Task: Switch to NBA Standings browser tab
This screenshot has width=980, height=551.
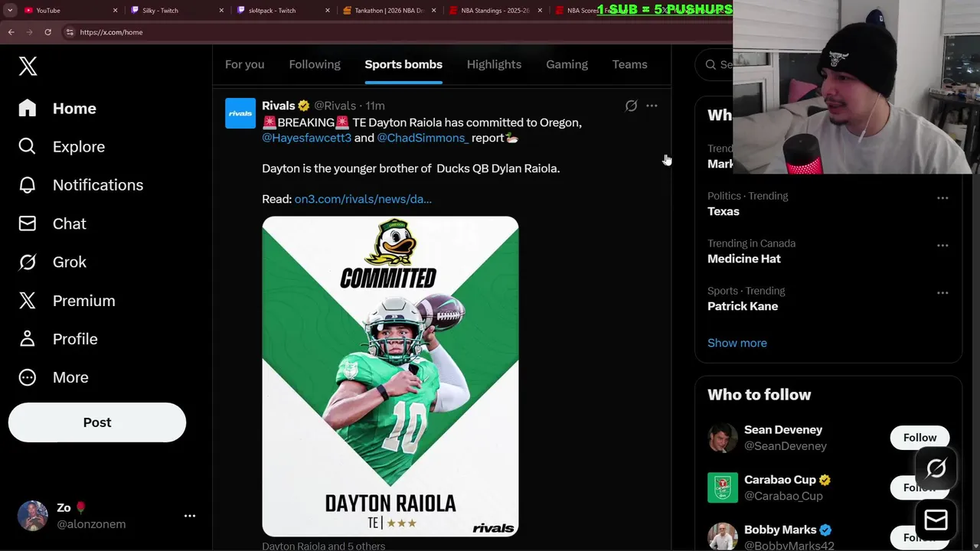Action: [495, 11]
